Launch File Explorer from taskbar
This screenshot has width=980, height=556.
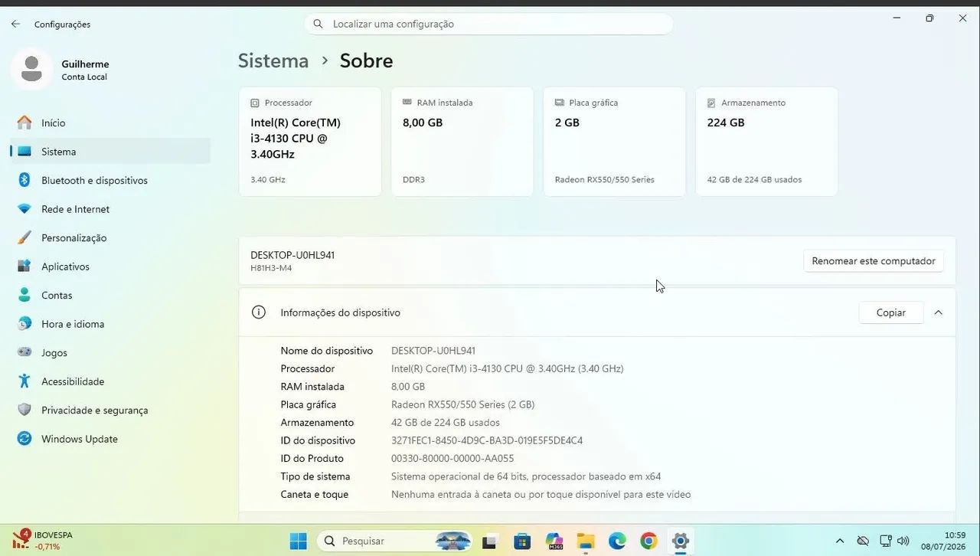coord(586,541)
